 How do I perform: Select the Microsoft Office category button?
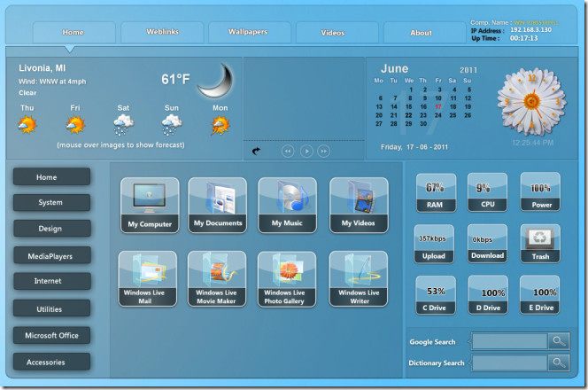click(x=51, y=335)
